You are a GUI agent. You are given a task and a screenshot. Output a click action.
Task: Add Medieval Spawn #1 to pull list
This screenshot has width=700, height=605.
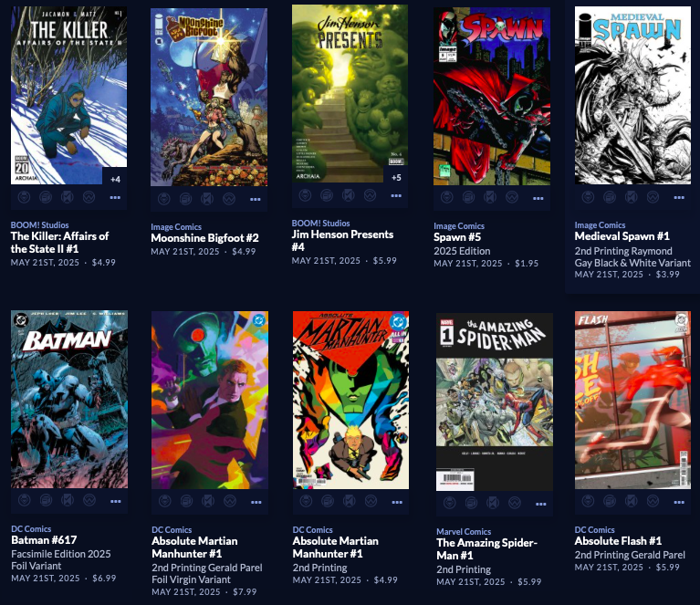click(x=588, y=197)
